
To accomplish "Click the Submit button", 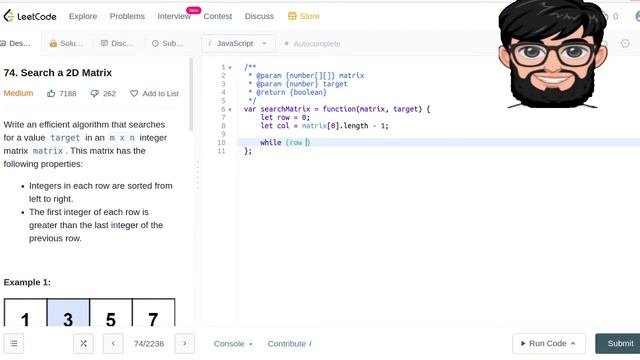I will pyautogui.click(x=618, y=344).
